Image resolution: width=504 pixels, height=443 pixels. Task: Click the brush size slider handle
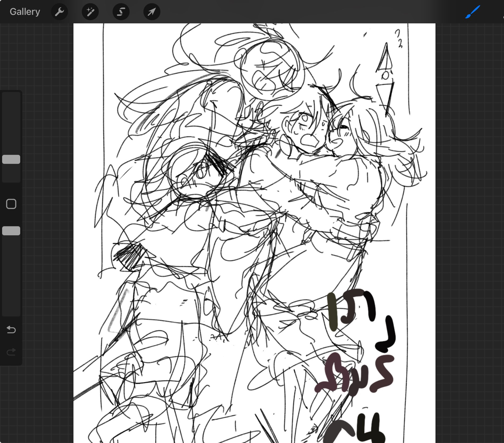pos(11,159)
